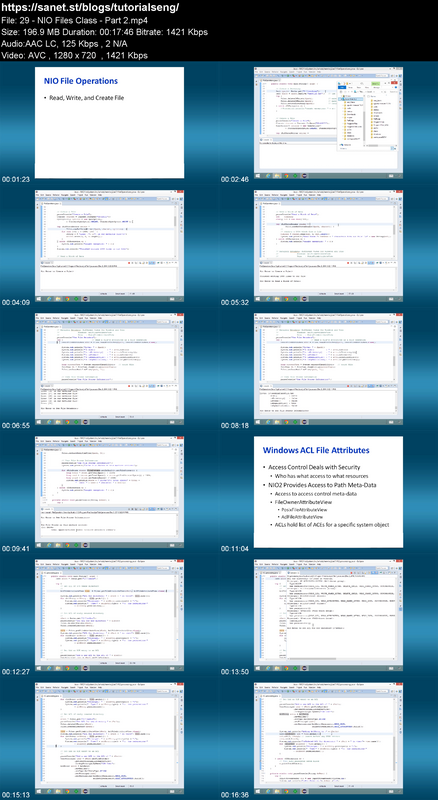Click the 00:04:09 timestamp label
438x800 pixels.
[16, 303]
